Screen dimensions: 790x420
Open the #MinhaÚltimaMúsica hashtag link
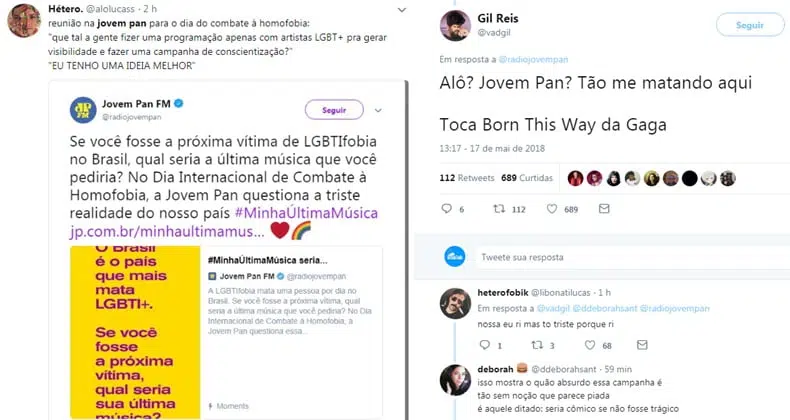306,213
